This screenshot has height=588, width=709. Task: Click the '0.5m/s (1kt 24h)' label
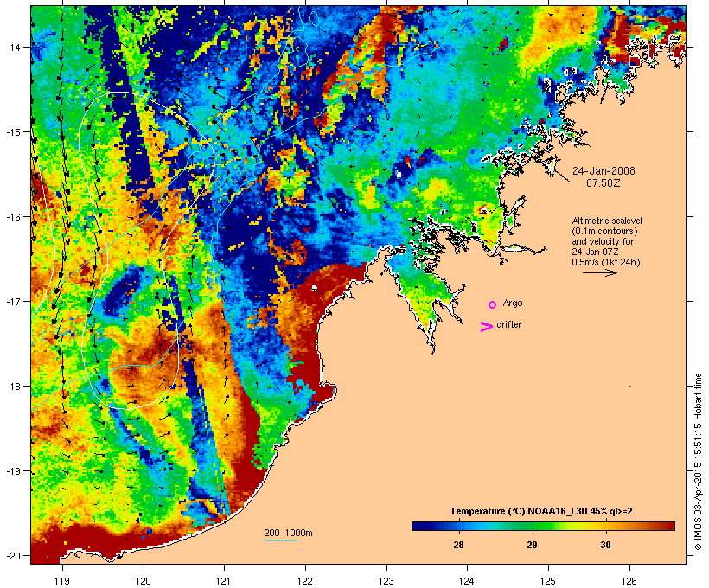(606, 262)
